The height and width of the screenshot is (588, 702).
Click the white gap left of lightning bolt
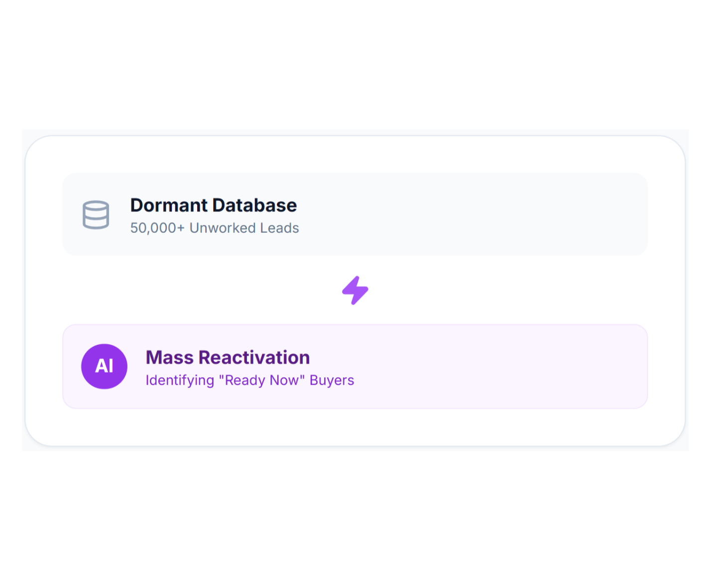(199, 291)
